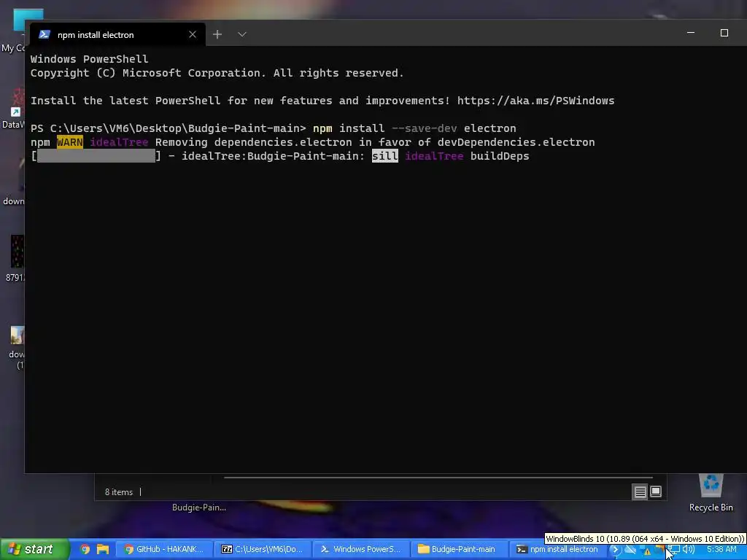Maximize the terminal window
The height and width of the screenshot is (560, 747).
(724, 33)
